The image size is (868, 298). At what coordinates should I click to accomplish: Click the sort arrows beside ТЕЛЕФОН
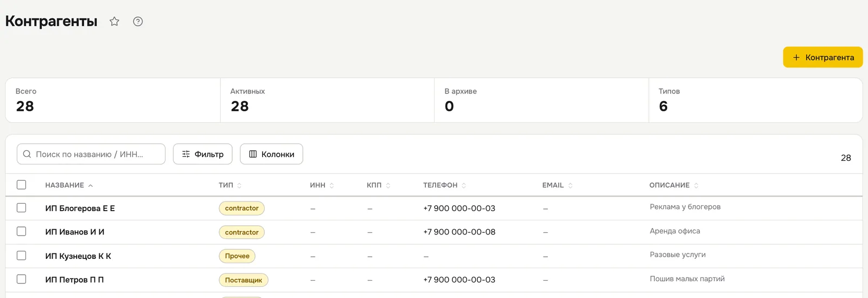(x=464, y=186)
